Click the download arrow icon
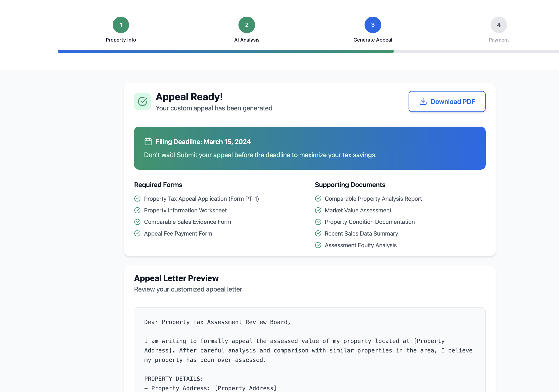The width and height of the screenshot is (559, 392). point(423,101)
